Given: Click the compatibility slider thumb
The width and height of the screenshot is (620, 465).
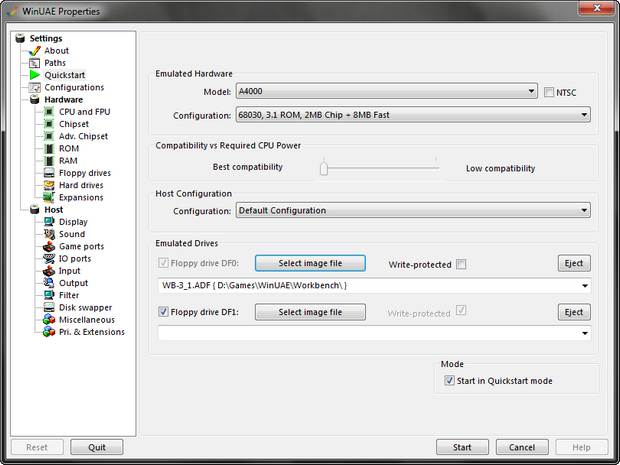Looking at the screenshot, I should pos(324,168).
